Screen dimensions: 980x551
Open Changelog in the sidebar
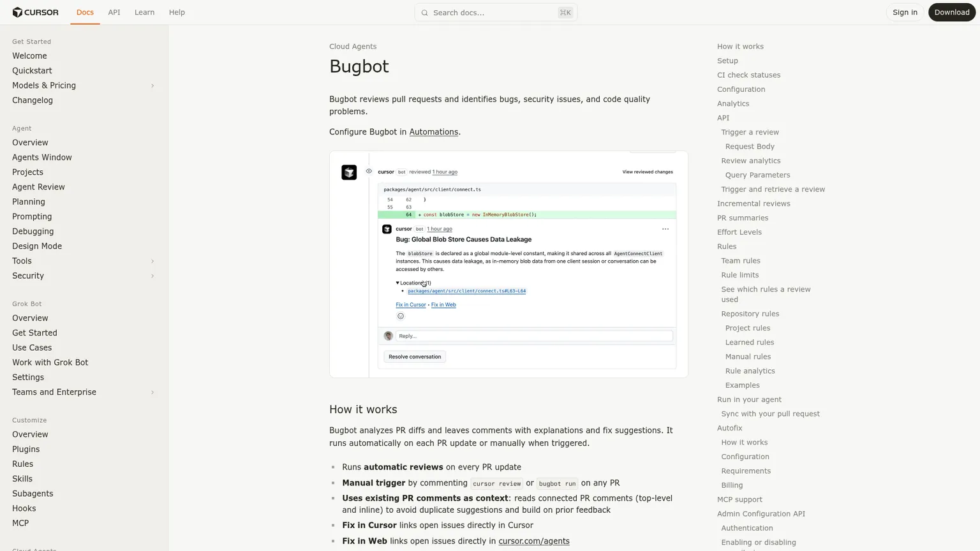[33, 100]
